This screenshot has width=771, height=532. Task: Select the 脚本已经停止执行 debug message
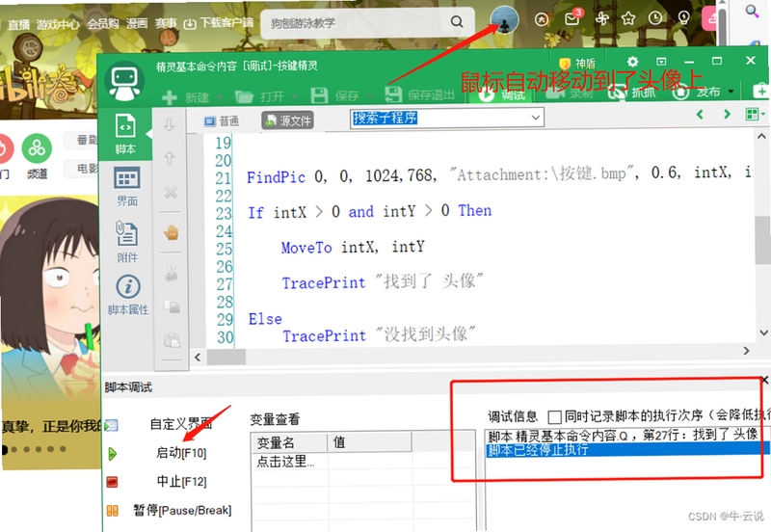(627, 449)
